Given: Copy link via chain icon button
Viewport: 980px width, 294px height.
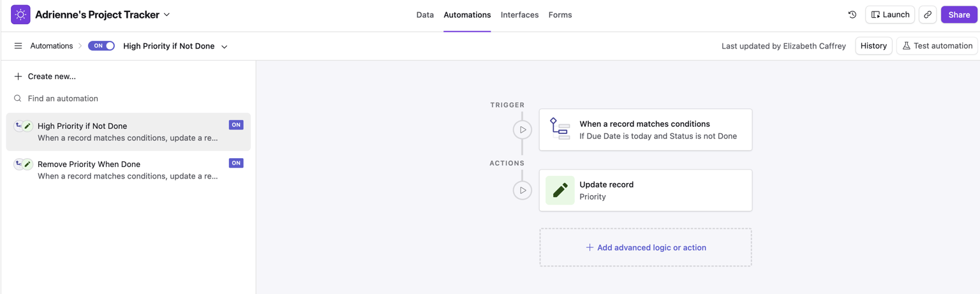Looking at the screenshot, I should (x=928, y=15).
